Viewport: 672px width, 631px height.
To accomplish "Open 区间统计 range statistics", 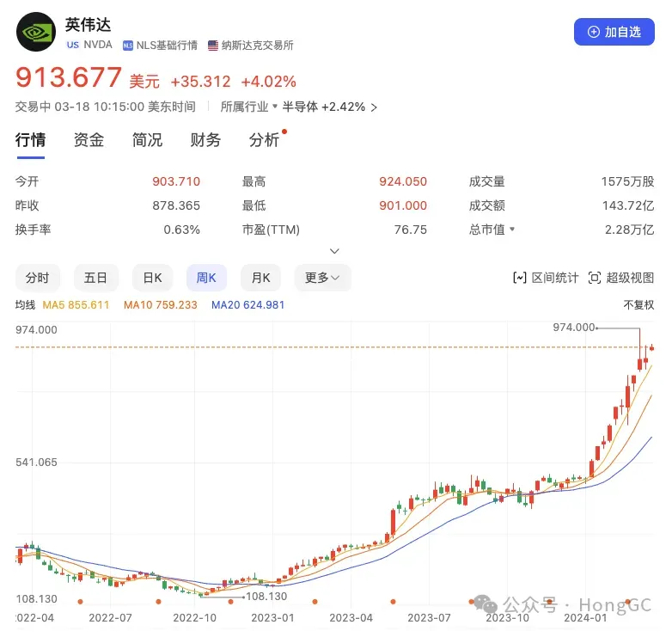I will [x=546, y=278].
